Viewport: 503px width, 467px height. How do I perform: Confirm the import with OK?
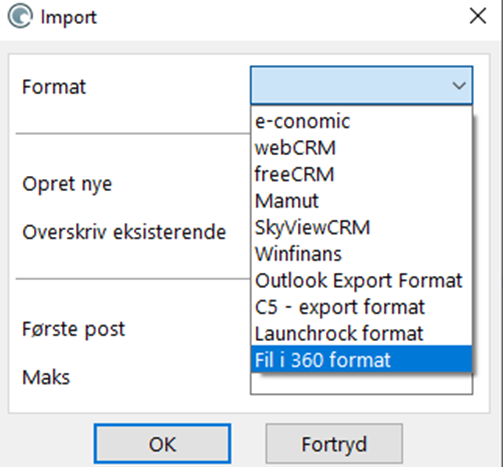[162, 444]
